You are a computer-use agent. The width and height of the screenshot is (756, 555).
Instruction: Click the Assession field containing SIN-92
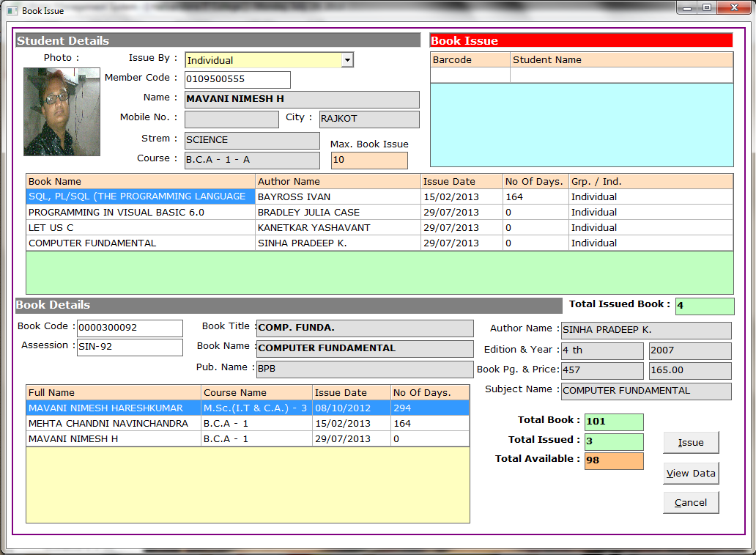pos(130,347)
